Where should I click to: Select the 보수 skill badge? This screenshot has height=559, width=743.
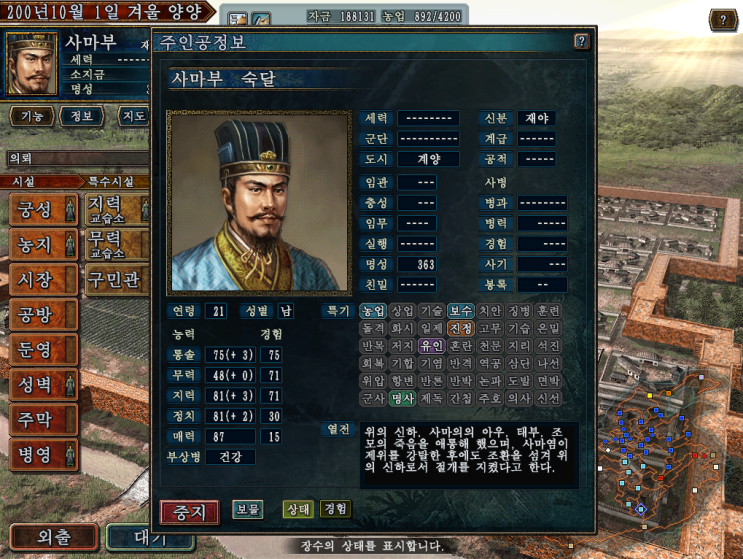[x=461, y=311]
